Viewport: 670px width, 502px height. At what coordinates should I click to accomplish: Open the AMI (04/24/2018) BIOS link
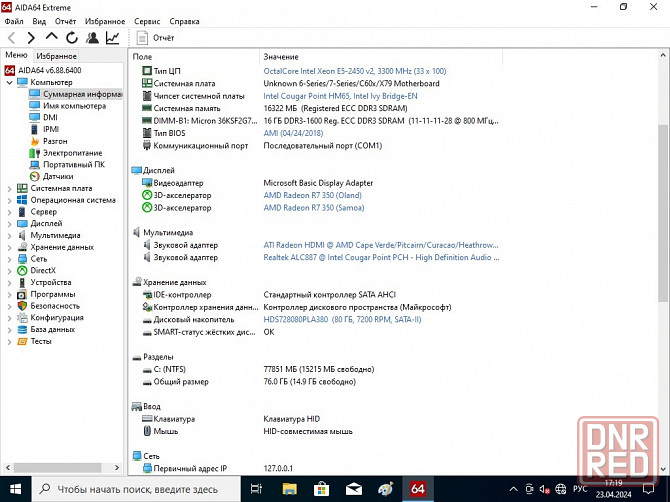coord(293,133)
